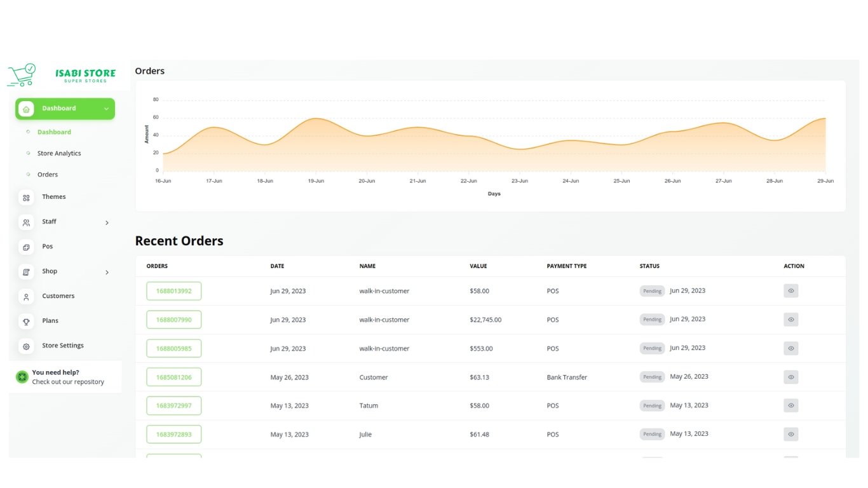Click the Store Settings gear icon
The height and width of the screenshot is (488, 868).
26,346
